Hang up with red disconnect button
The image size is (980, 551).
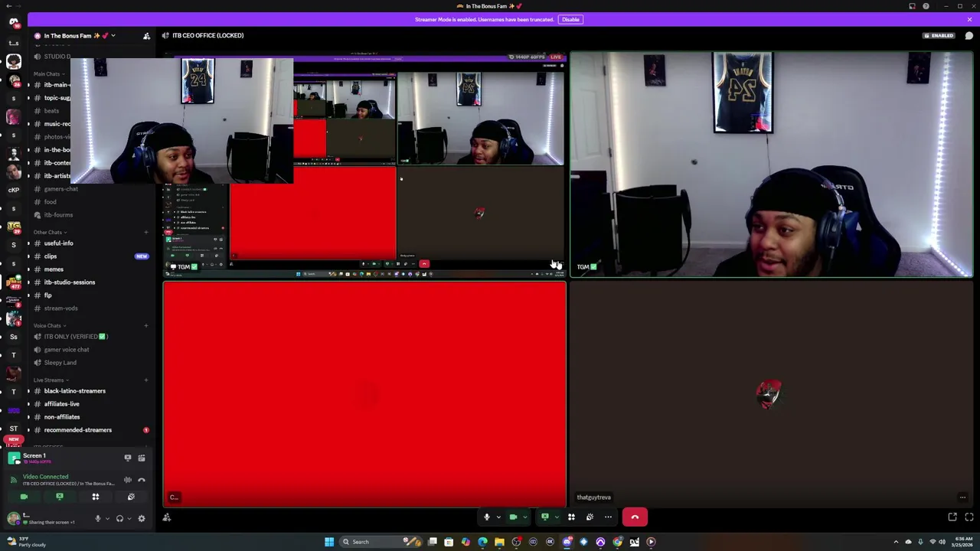pos(635,517)
